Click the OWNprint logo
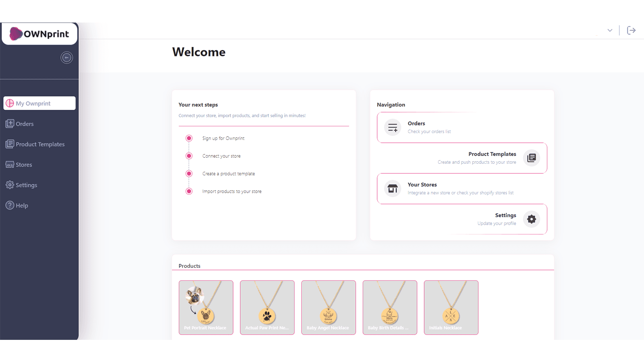Viewport: 644px width, 362px height. pyautogui.click(x=39, y=34)
